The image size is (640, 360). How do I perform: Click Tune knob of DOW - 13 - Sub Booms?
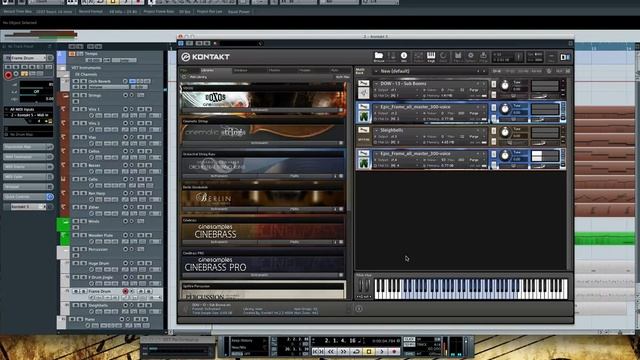coord(504,85)
